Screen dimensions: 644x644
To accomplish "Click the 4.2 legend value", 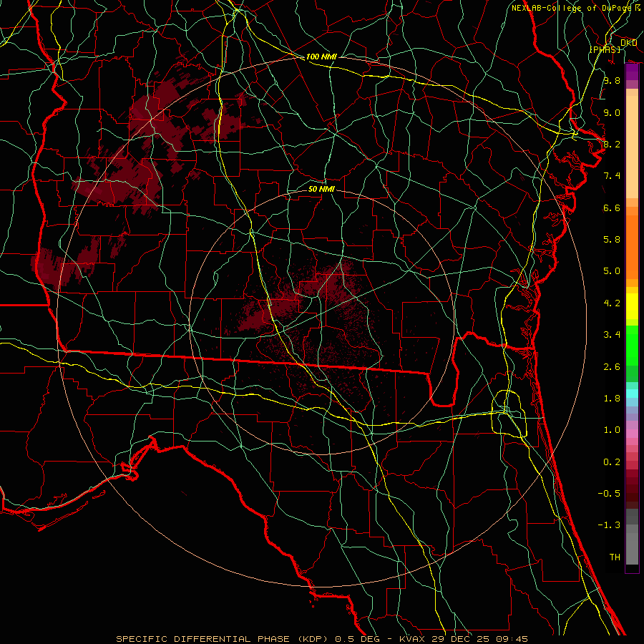I will tap(612, 303).
